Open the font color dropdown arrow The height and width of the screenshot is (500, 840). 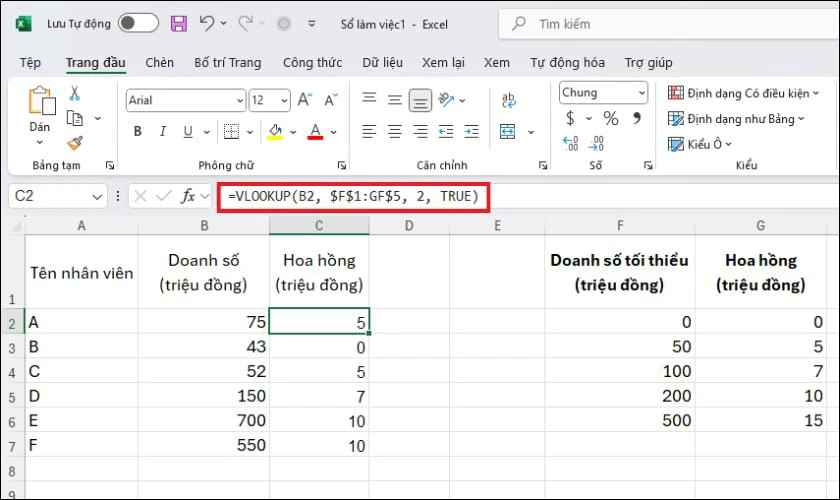click(333, 132)
